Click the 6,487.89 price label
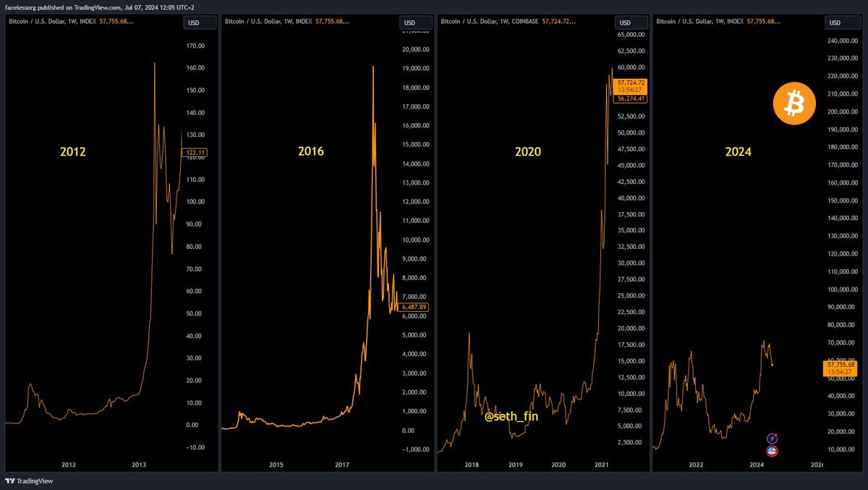Image resolution: width=868 pixels, height=490 pixels. tap(414, 308)
